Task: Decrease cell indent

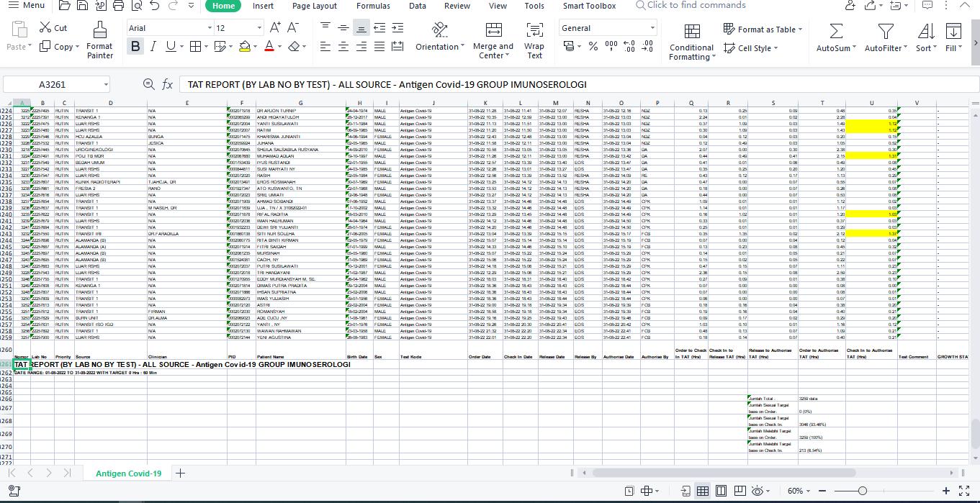Action: (379, 27)
